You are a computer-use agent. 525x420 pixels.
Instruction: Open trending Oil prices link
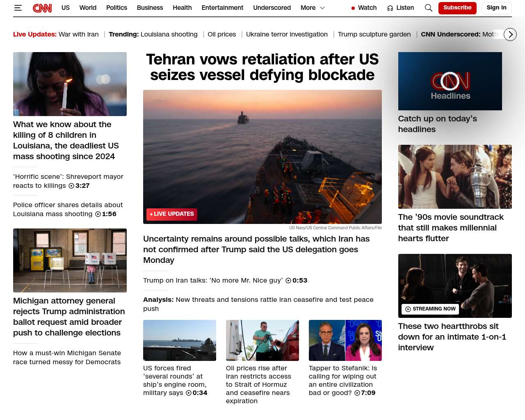coord(221,34)
